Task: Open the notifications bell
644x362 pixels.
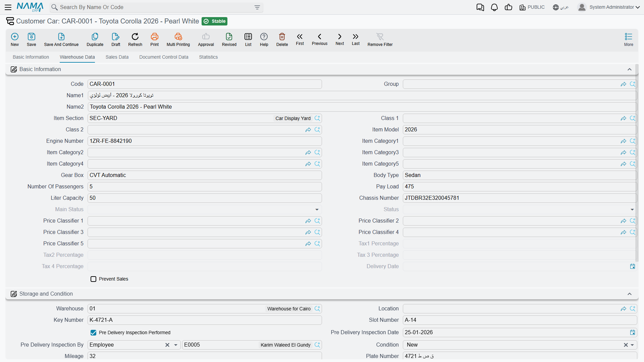Action: tap(494, 7)
